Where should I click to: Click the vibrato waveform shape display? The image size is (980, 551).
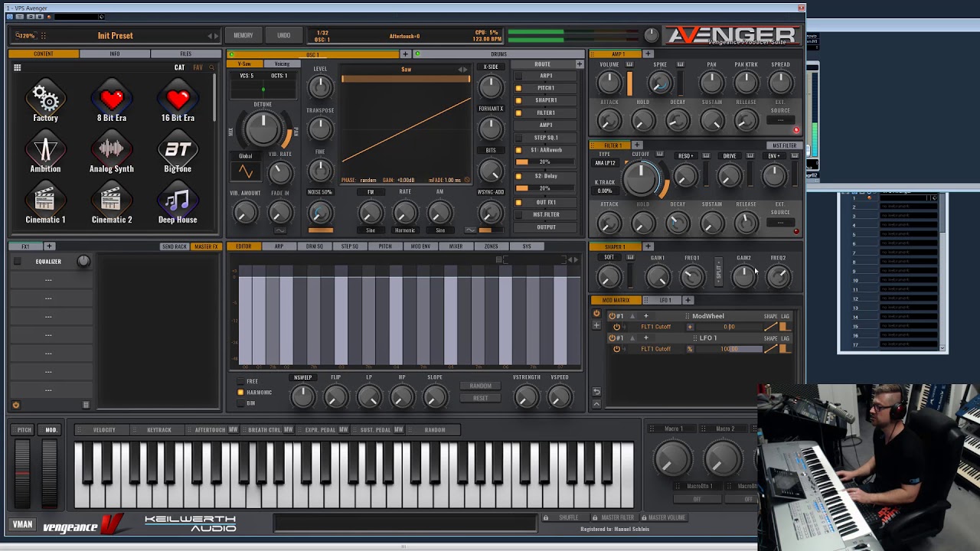click(x=246, y=171)
